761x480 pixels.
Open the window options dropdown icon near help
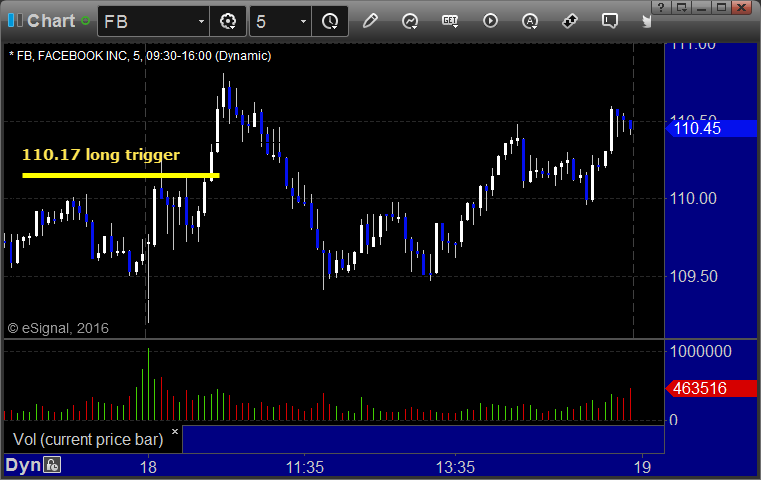point(681,7)
